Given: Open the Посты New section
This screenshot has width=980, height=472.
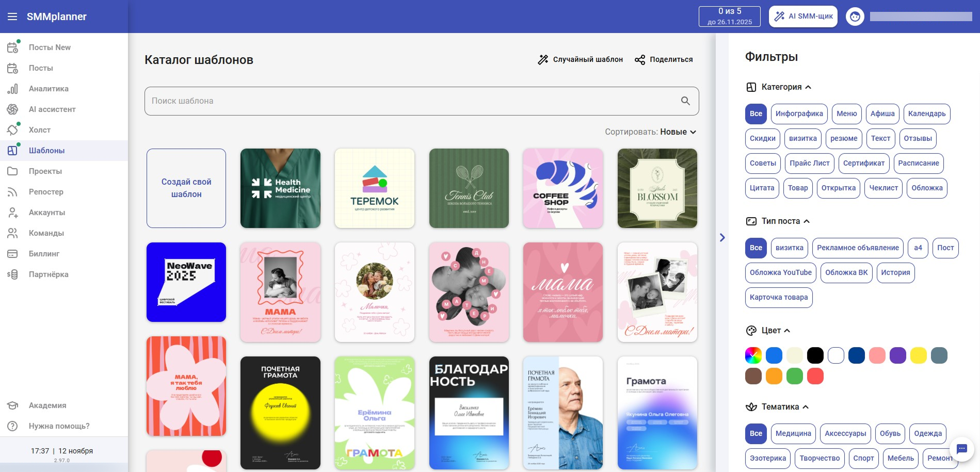Looking at the screenshot, I should point(64,47).
